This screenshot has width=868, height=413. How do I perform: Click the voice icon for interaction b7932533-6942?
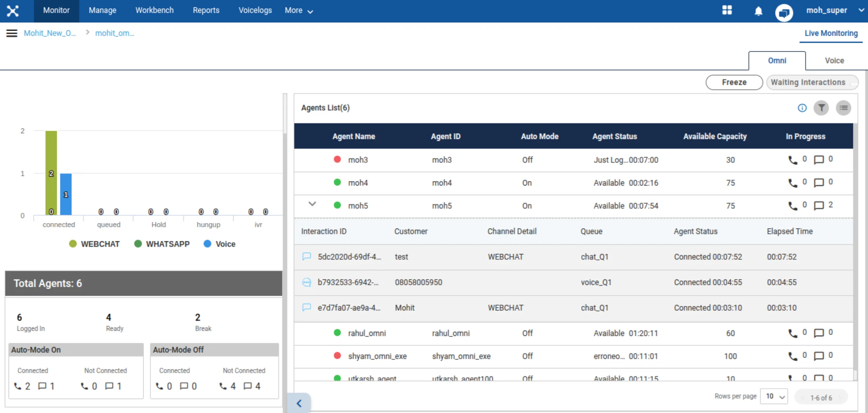tap(307, 283)
